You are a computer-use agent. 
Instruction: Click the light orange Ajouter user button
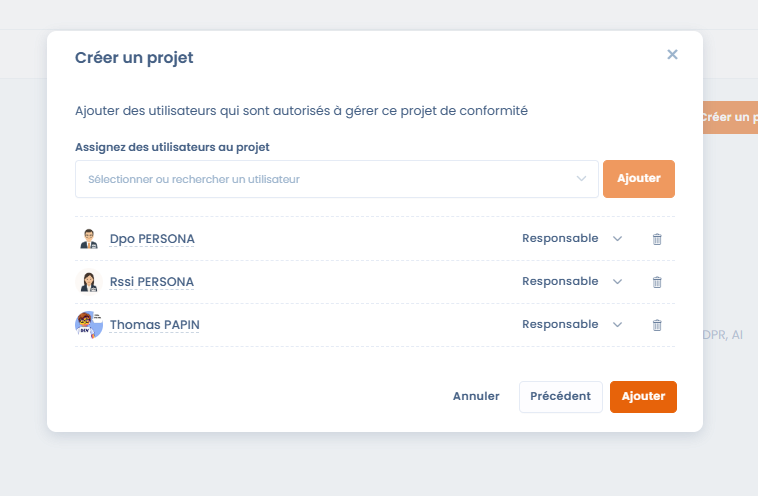click(639, 179)
